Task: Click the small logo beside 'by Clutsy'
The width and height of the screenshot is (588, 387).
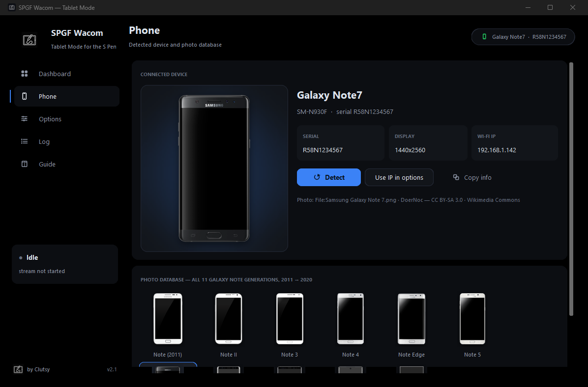Action: [18, 369]
